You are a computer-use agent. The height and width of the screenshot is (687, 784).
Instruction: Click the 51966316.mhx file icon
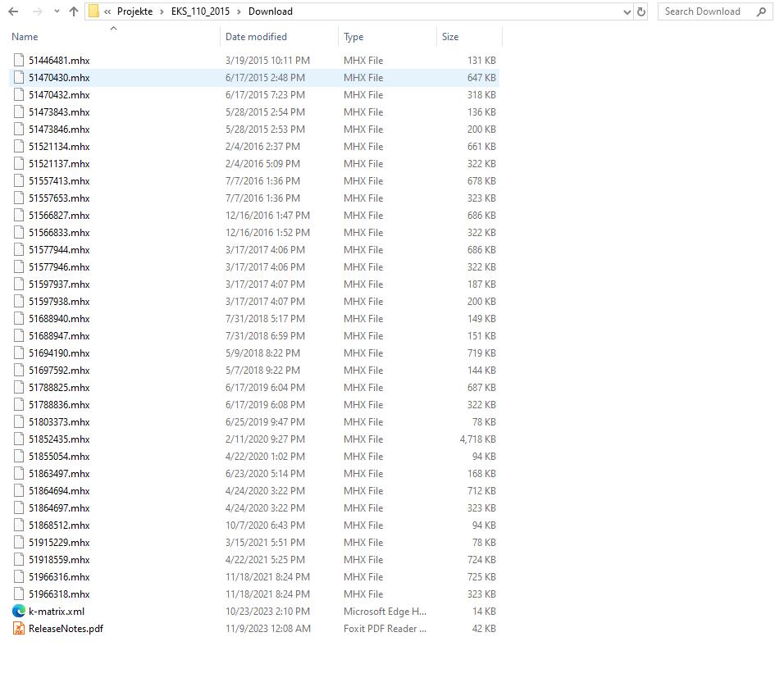(19, 577)
